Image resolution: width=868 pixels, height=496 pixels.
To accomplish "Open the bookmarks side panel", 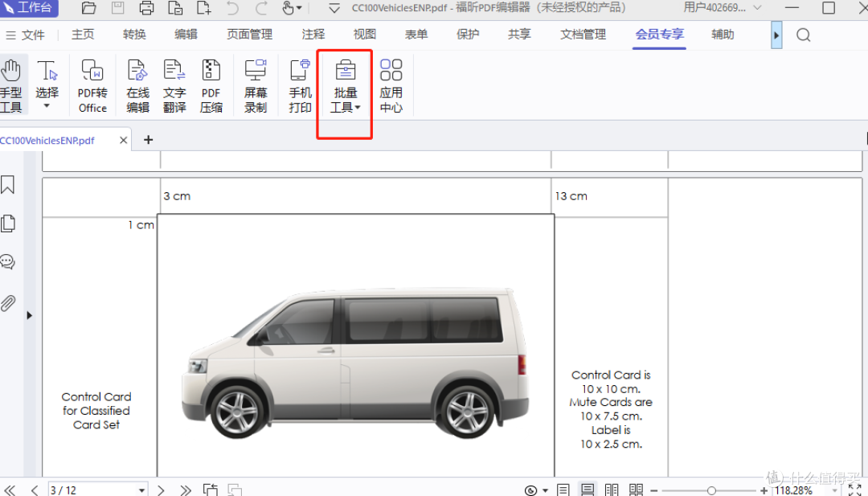I will click(8, 185).
